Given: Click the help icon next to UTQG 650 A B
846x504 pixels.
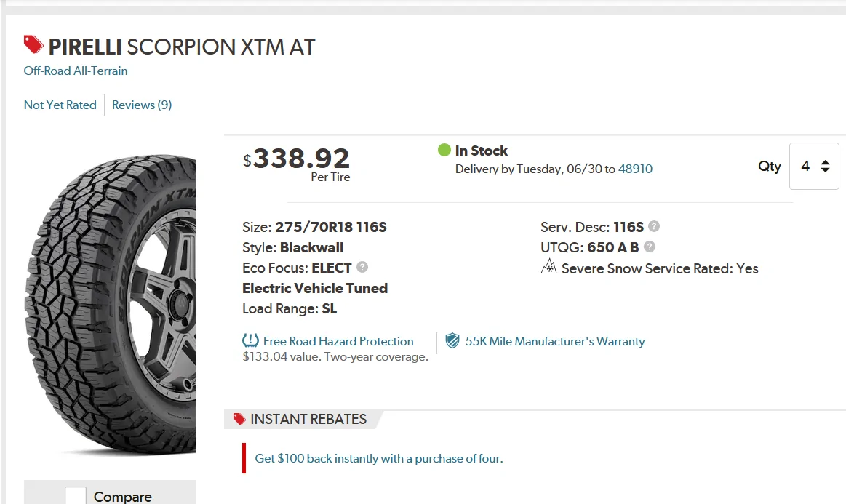Looking at the screenshot, I should [x=650, y=247].
